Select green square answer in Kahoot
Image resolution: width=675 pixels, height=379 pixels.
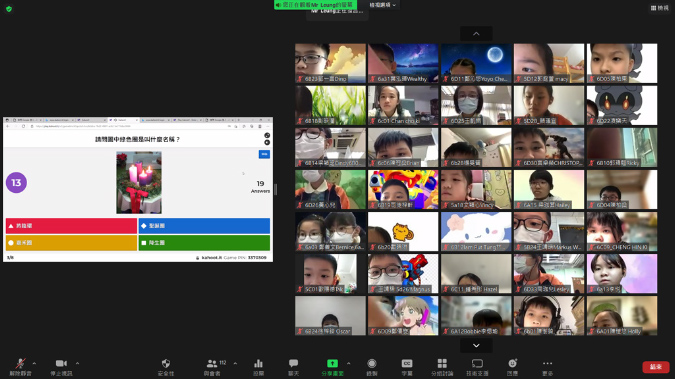pos(204,242)
